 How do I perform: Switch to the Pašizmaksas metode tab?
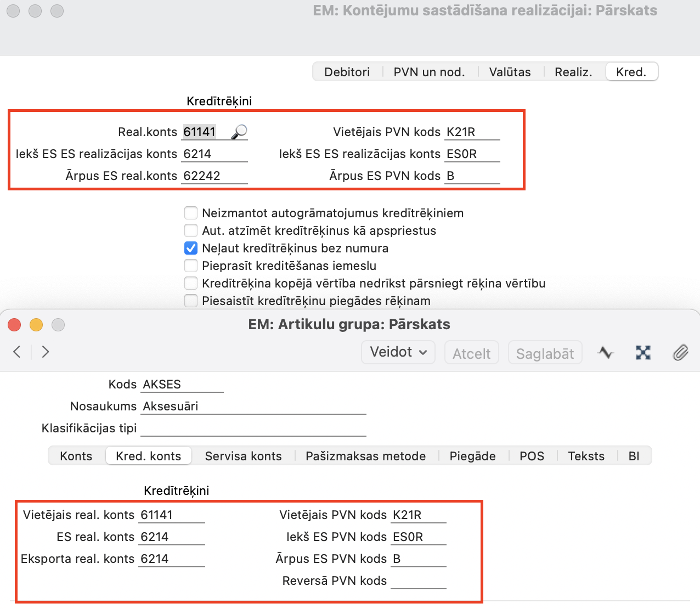click(x=365, y=456)
